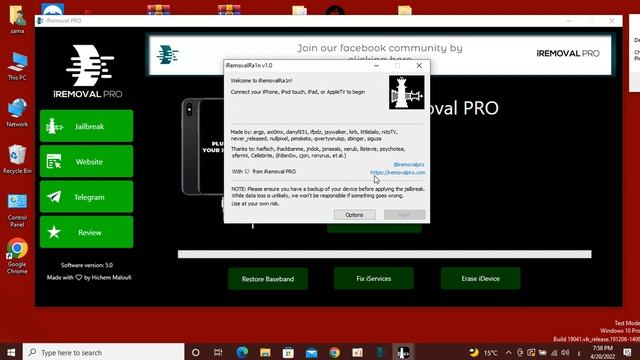Open the Network desktop icon
Image resolution: width=640 pixels, height=360 pixels.
17,113
